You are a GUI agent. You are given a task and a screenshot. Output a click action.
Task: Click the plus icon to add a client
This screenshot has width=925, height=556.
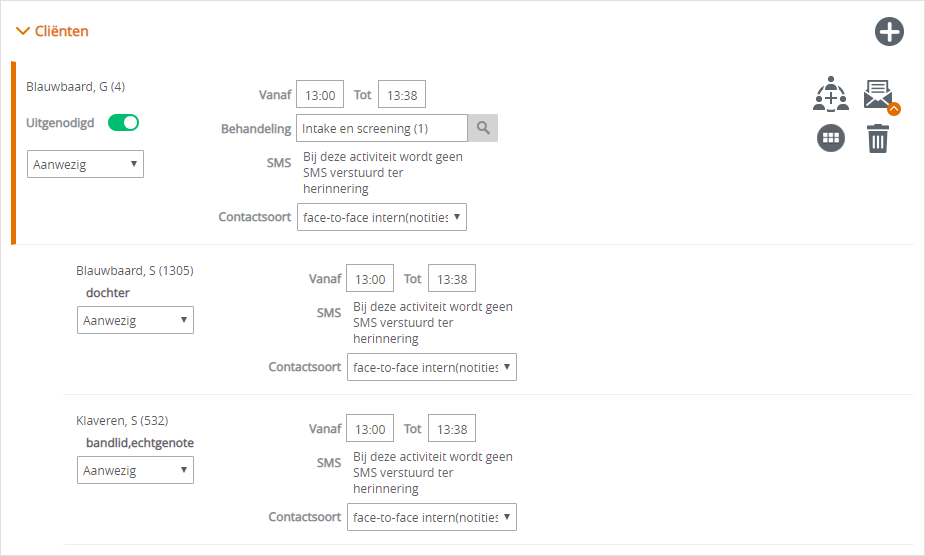(889, 31)
